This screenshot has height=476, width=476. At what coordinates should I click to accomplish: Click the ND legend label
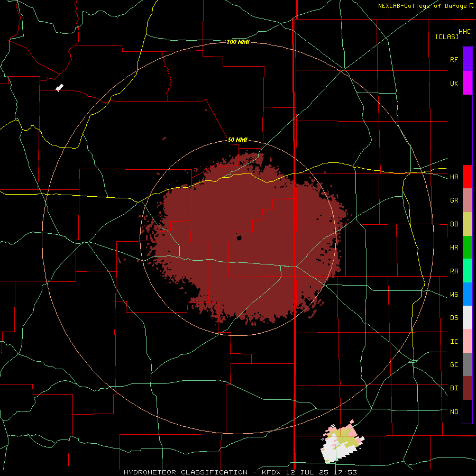(x=454, y=412)
